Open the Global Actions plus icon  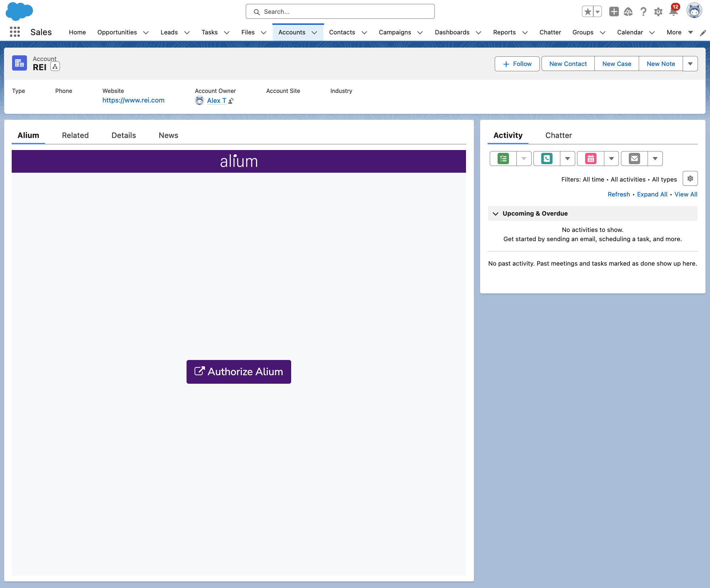point(614,12)
